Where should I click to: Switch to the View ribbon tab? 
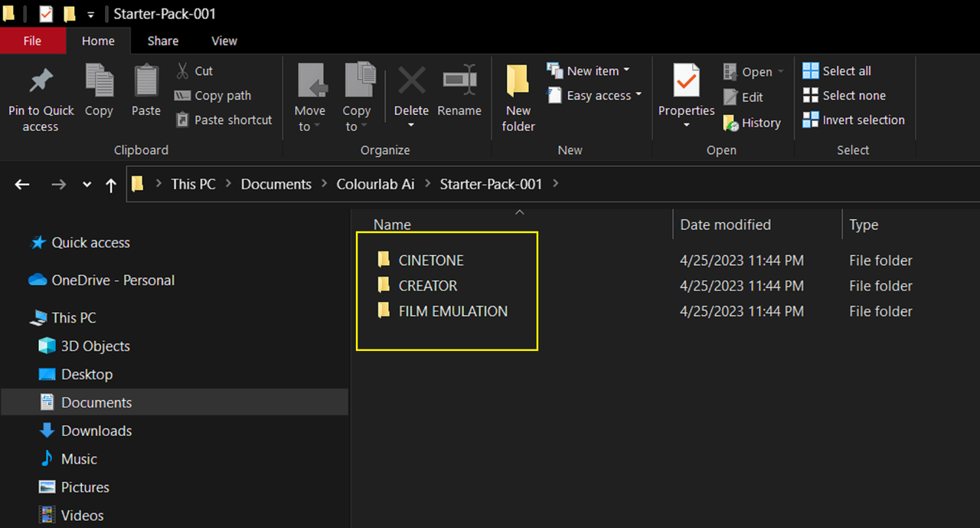pyautogui.click(x=224, y=41)
